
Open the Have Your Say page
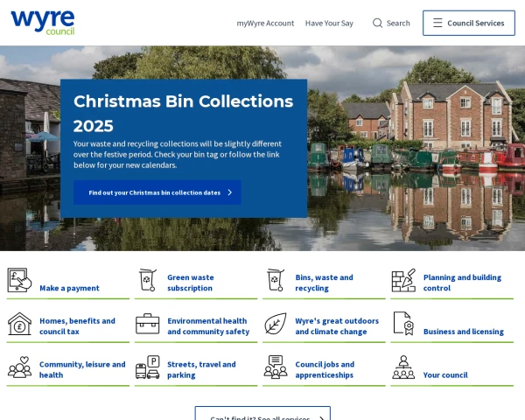[x=329, y=24]
